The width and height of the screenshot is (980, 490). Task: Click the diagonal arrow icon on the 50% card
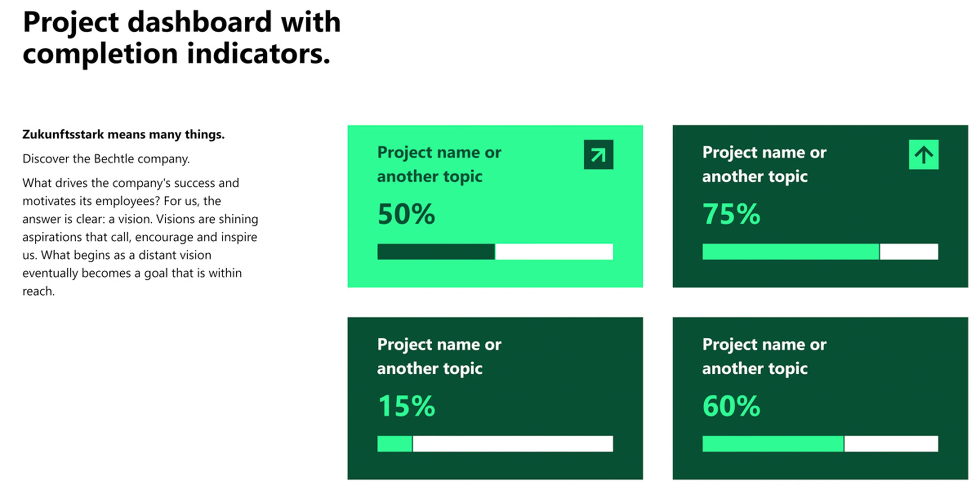point(598,154)
